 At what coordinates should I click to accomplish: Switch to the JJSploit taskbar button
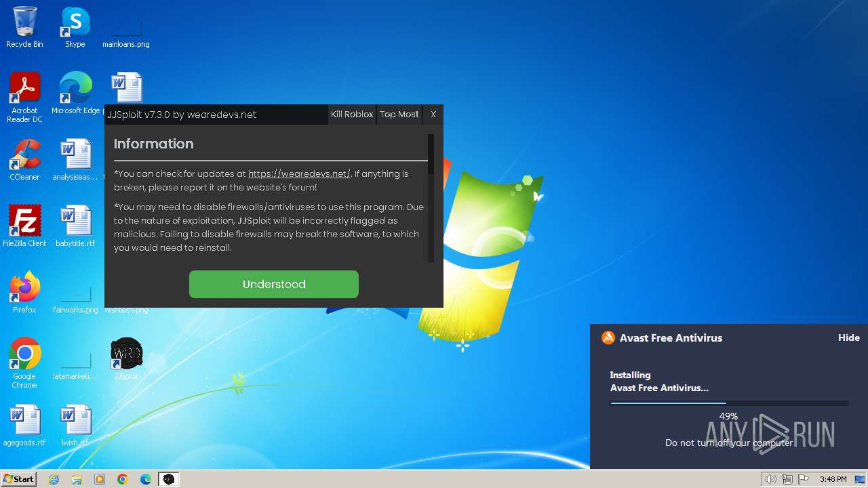169,479
